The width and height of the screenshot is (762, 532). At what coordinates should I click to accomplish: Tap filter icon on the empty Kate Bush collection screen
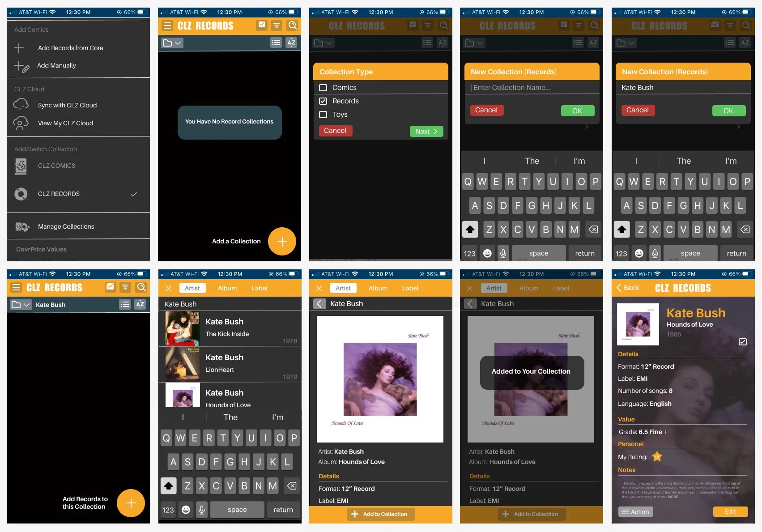125,287
